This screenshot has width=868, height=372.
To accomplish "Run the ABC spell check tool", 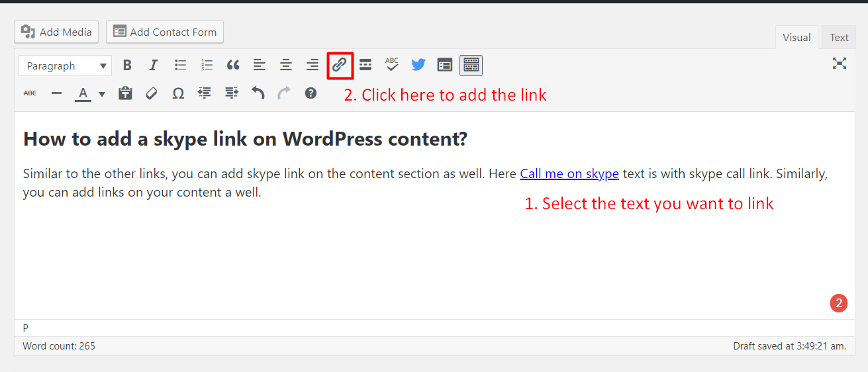I will click(x=392, y=65).
